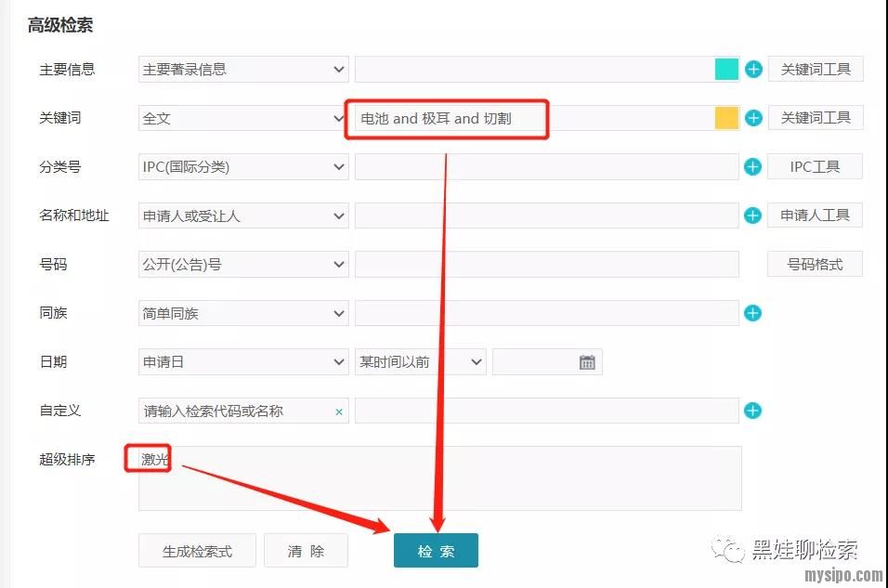
Task: Expand the 全文 keyword scope dropdown
Action: pos(243,119)
